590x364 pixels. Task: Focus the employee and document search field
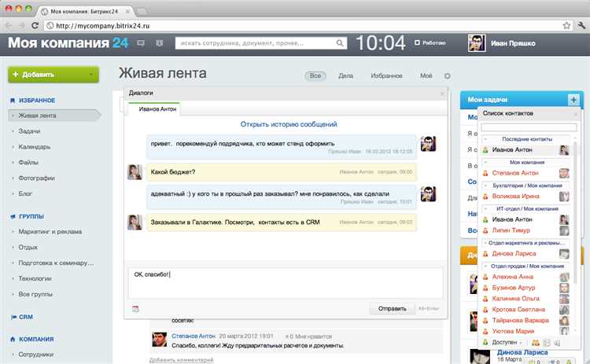point(256,43)
